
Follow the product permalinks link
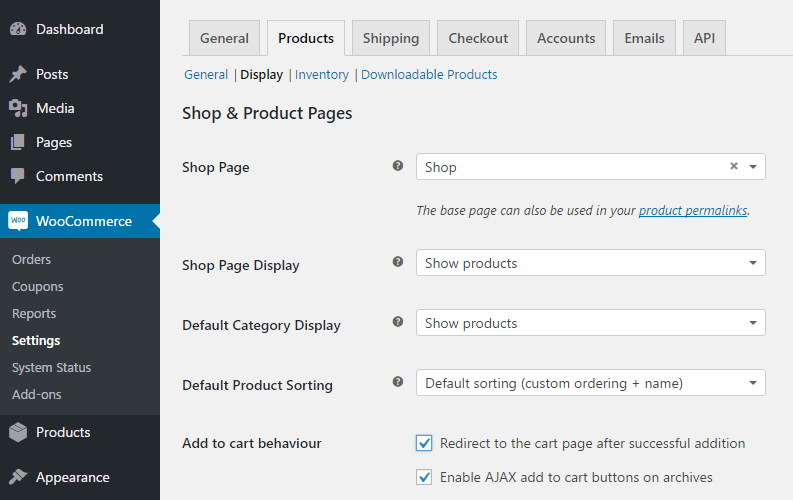(692, 210)
